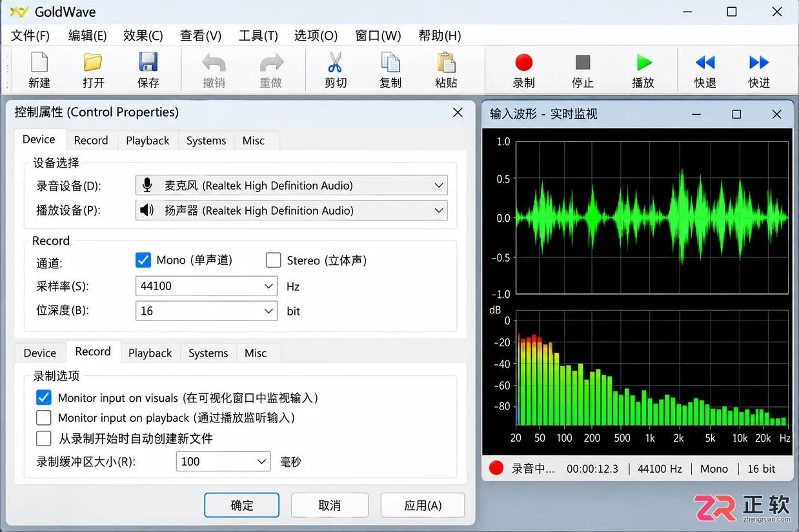The height and width of the screenshot is (532, 799).
Task: Check 从录制开始时自动创建新文件 option
Action: [x=43, y=438]
